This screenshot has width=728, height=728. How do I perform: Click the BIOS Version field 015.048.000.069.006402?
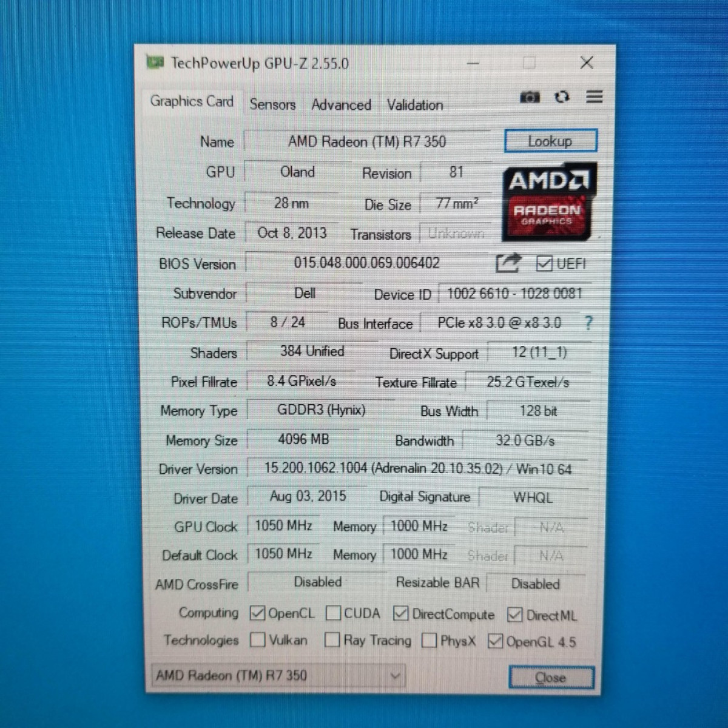[367, 263]
